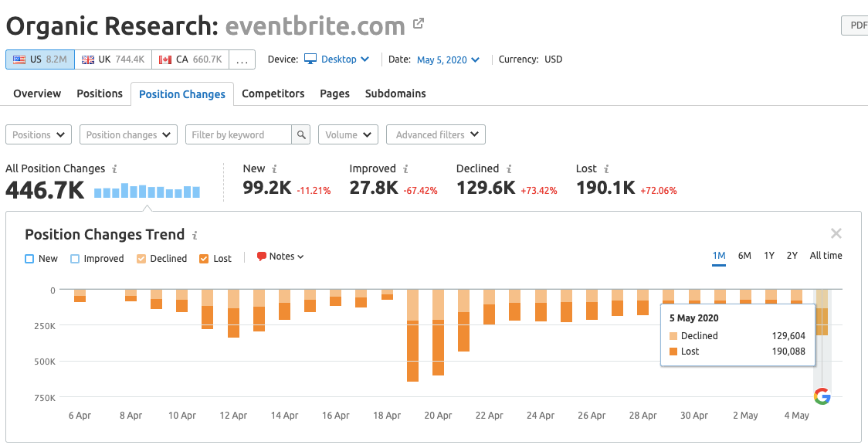The height and width of the screenshot is (445, 868).
Task: Expand the Volume filter dropdown
Action: coord(348,134)
